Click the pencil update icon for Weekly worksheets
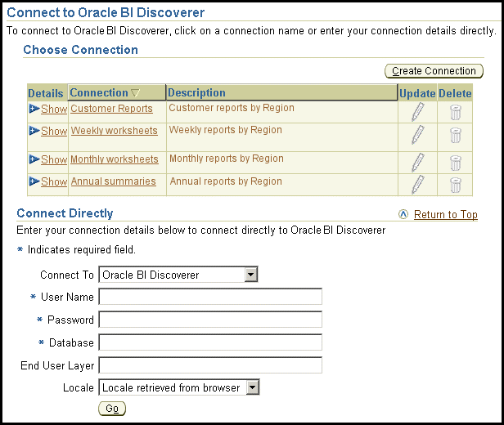Viewport: 504px width, 425px height. click(418, 135)
